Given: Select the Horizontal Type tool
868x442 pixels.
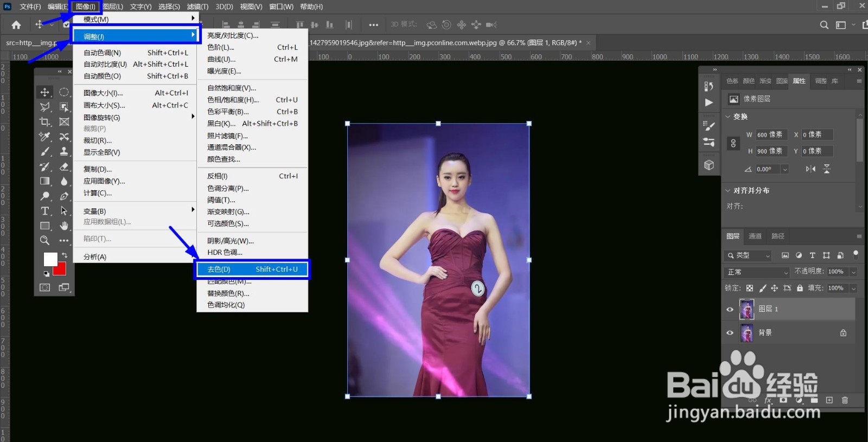Looking at the screenshot, I should click(x=45, y=211).
